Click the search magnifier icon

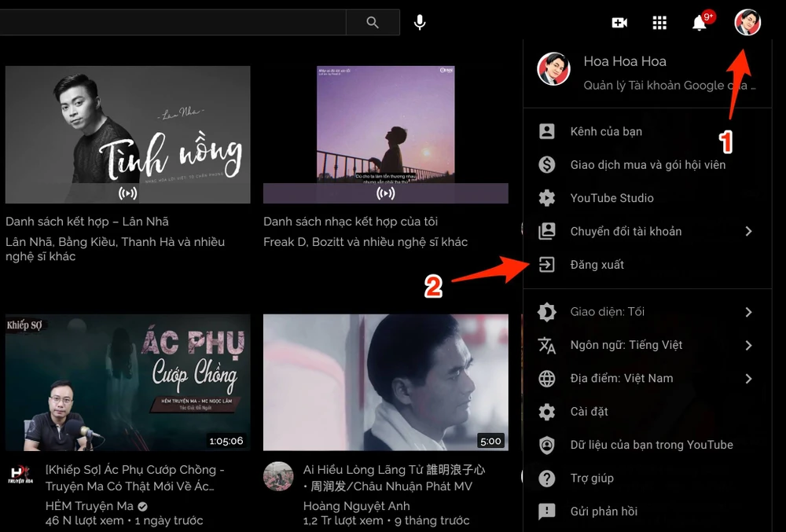click(x=372, y=22)
